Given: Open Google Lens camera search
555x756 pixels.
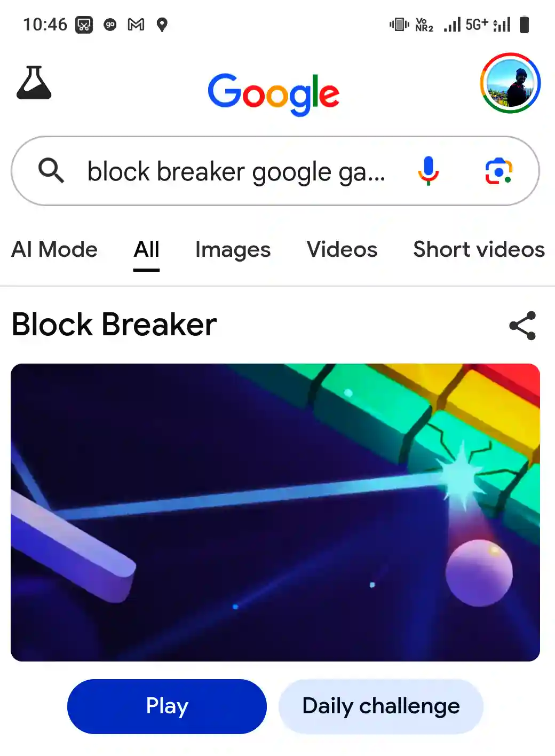Looking at the screenshot, I should coord(498,171).
